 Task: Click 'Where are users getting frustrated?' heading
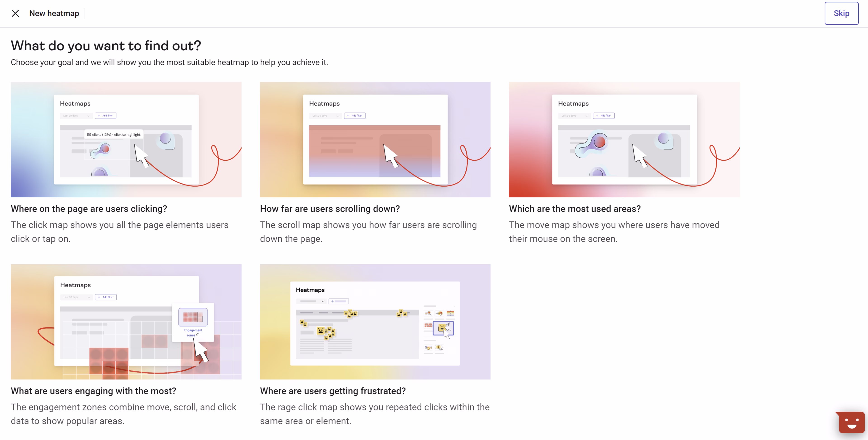click(x=333, y=391)
